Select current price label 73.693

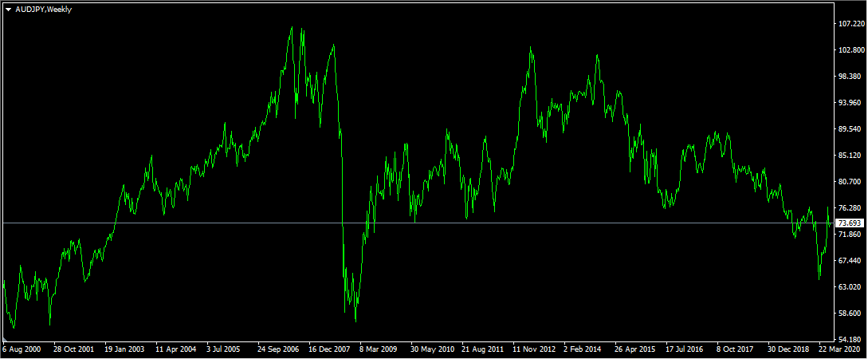coord(849,223)
